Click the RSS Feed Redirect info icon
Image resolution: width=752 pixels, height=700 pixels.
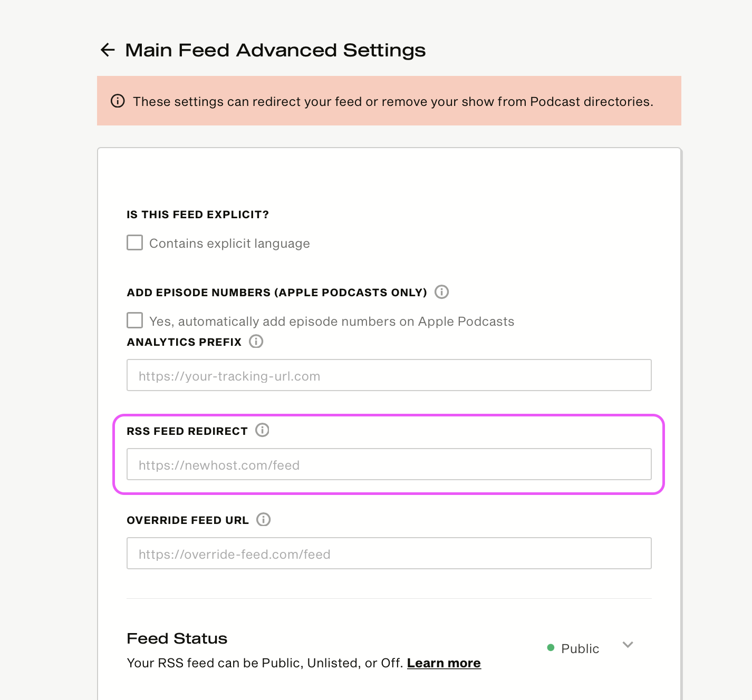coord(262,431)
